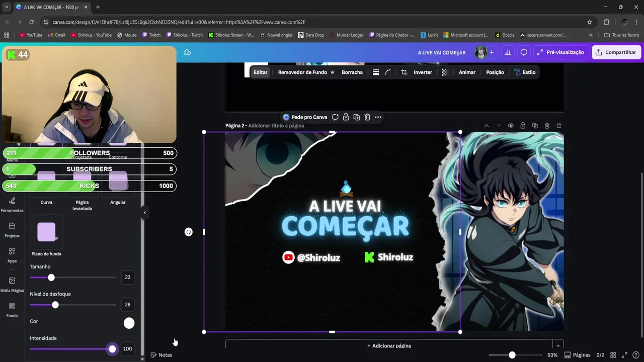Click the user profile avatar
The image size is (644, 362).
[481, 52]
